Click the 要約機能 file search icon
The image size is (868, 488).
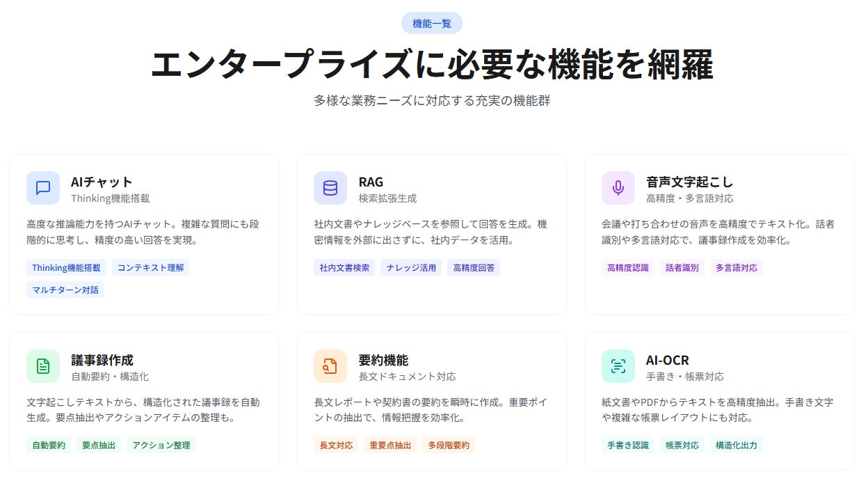(330, 366)
